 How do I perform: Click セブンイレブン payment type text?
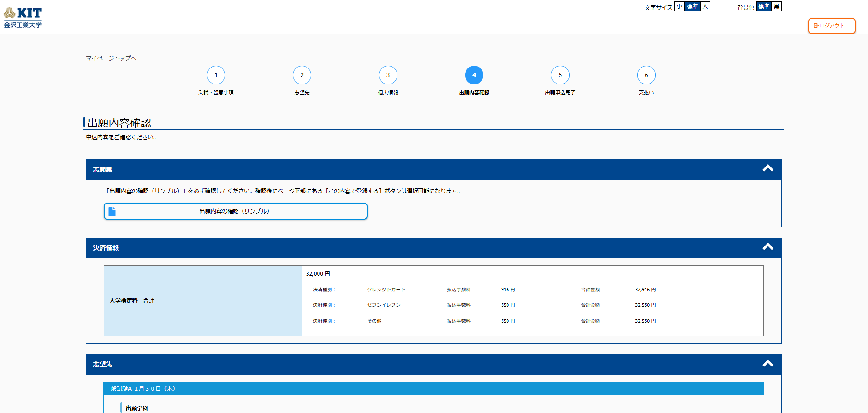tap(384, 305)
